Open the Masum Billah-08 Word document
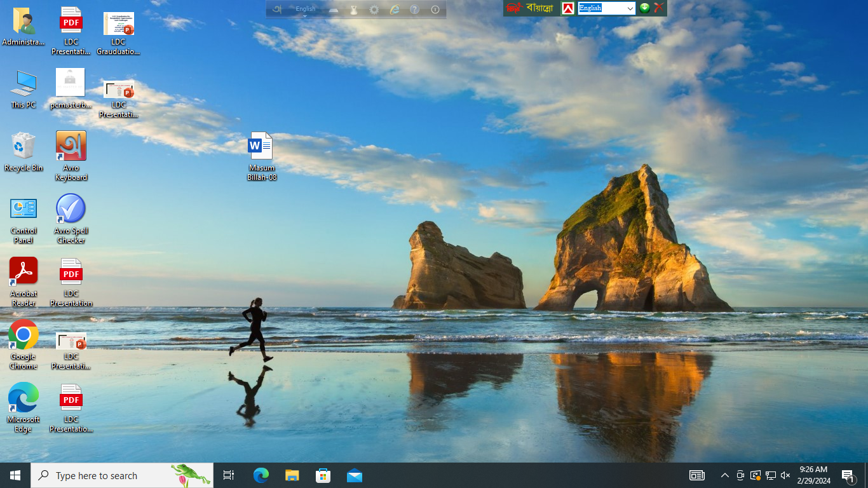868x488 pixels. [x=261, y=147]
